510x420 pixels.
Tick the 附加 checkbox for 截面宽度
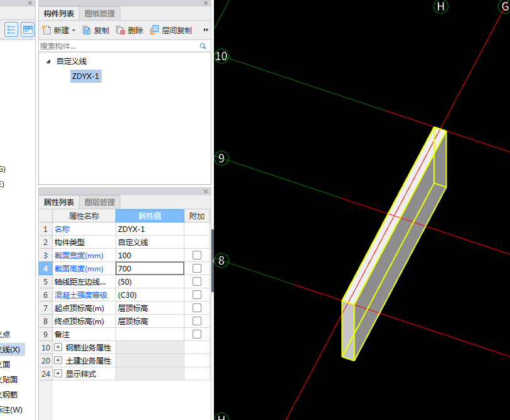click(x=197, y=255)
